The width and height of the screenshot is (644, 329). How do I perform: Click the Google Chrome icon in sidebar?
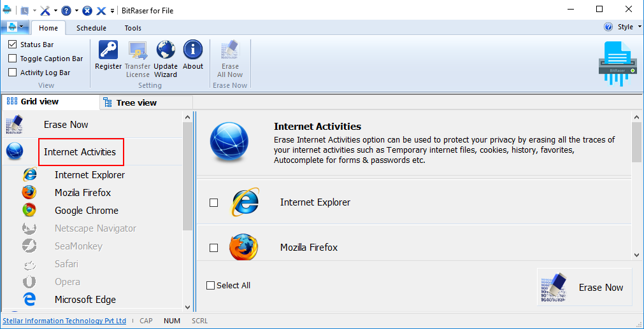[29, 210]
